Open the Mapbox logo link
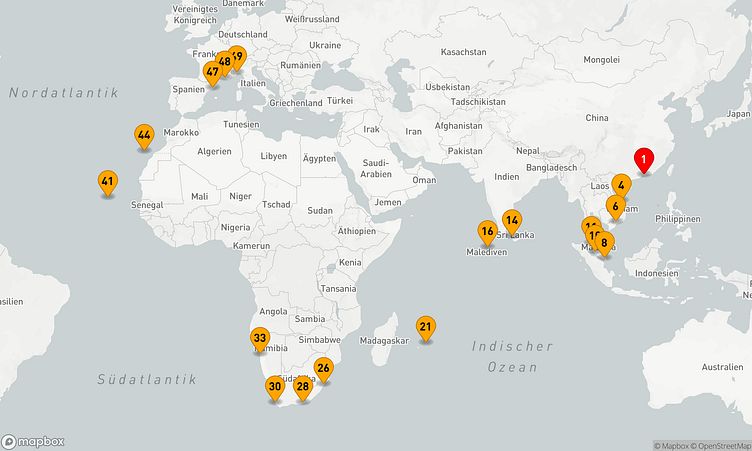This screenshot has width=752, height=451. pos(34,441)
